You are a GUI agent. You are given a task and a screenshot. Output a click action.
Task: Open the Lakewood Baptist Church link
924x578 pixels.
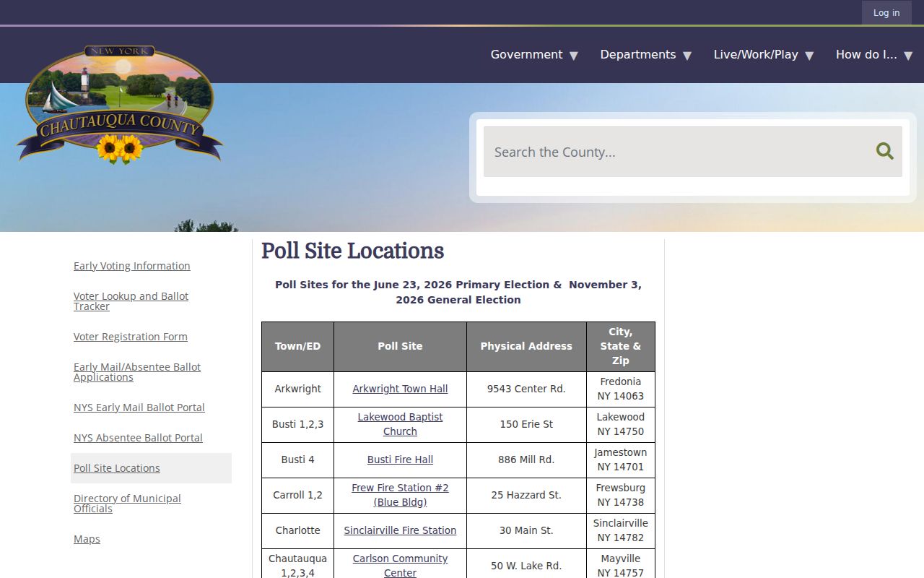pyautogui.click(x=400, y=424)
